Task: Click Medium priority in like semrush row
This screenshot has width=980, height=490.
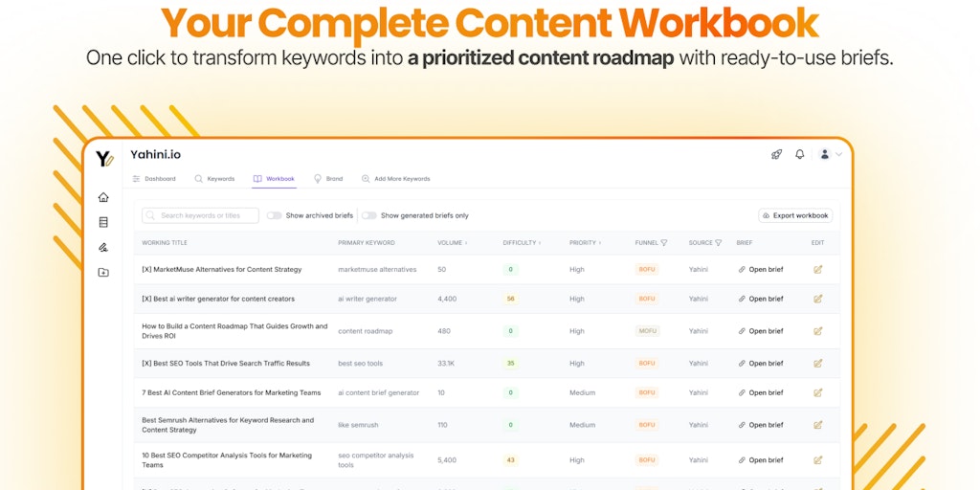Action: point(582,425)
